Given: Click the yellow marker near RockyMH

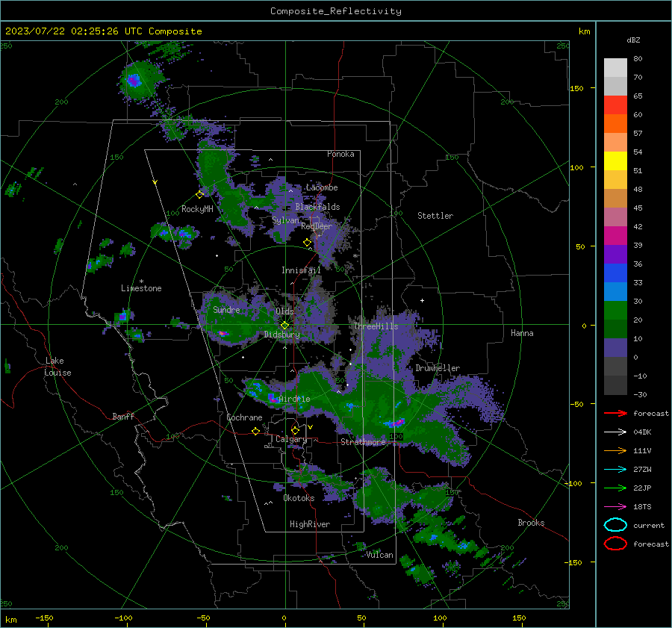Looking at the screenshot, I should [x=199, y=195].
